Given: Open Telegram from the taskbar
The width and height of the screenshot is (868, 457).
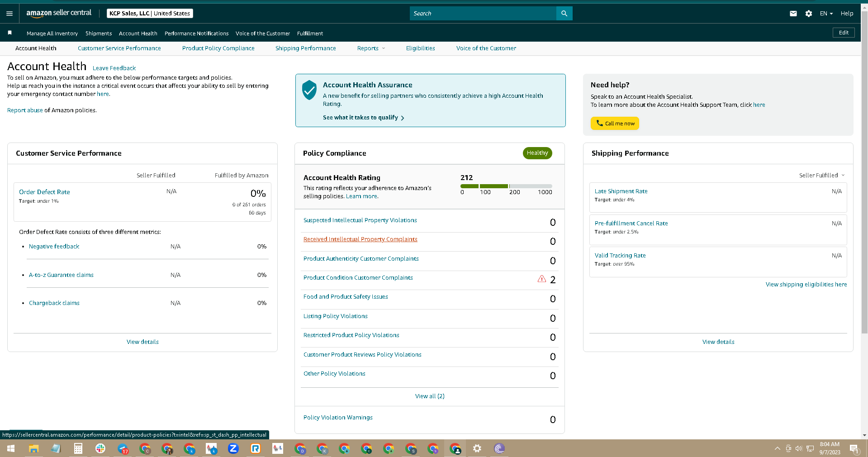Looking at the screenshot, I should tap(123, 448).
